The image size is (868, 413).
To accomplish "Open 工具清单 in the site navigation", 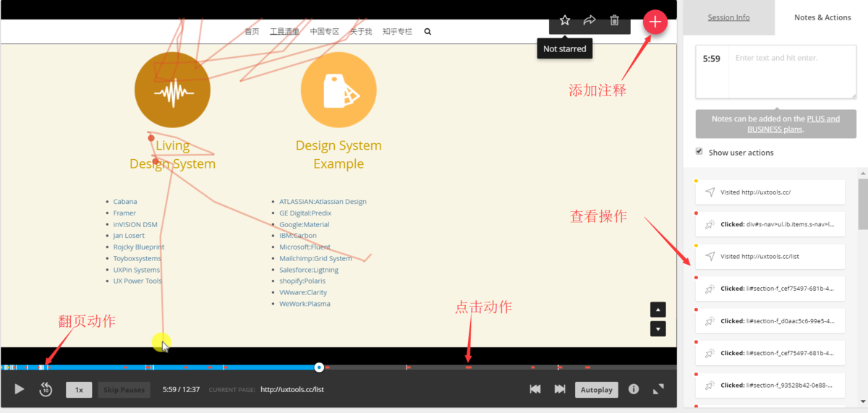I will pos(284,32).
